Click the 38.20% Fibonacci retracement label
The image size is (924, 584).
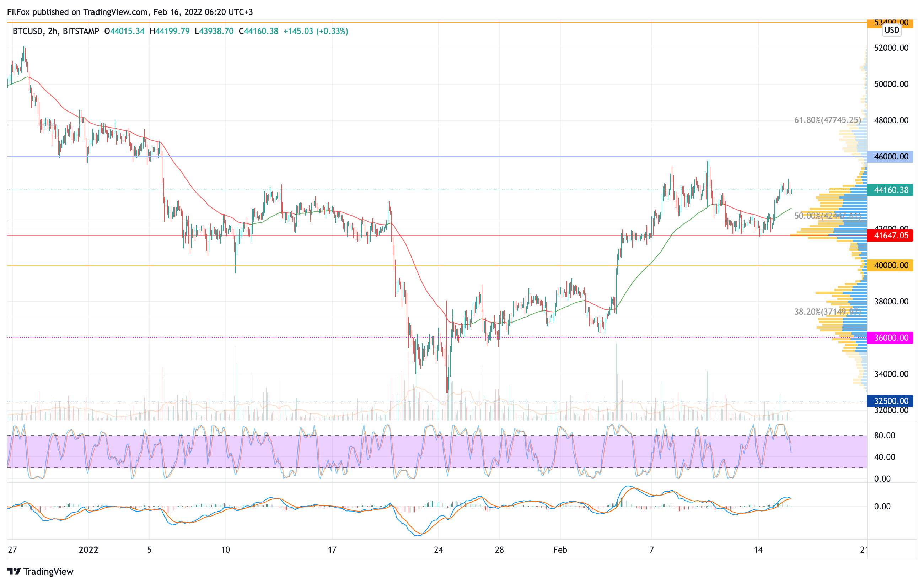coord(827,312)
